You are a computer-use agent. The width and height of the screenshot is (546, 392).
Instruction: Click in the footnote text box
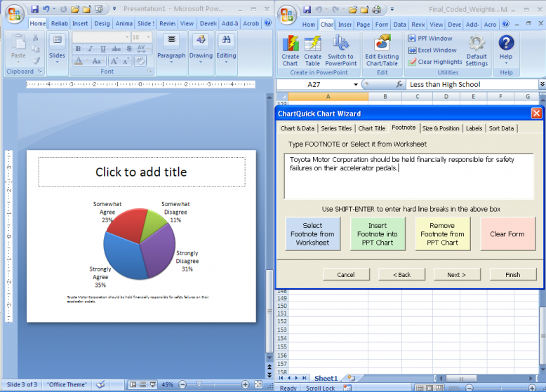pyautogui.click(x=409, y=176)
